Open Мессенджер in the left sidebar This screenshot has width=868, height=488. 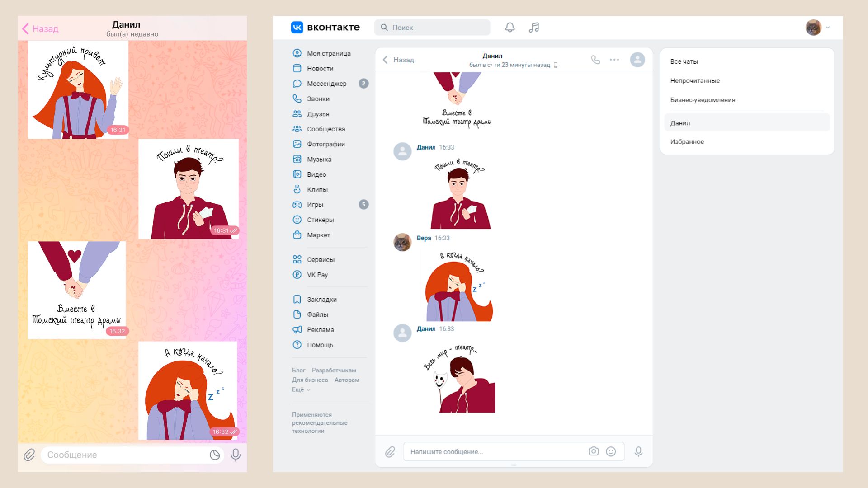tap(326, 84)
